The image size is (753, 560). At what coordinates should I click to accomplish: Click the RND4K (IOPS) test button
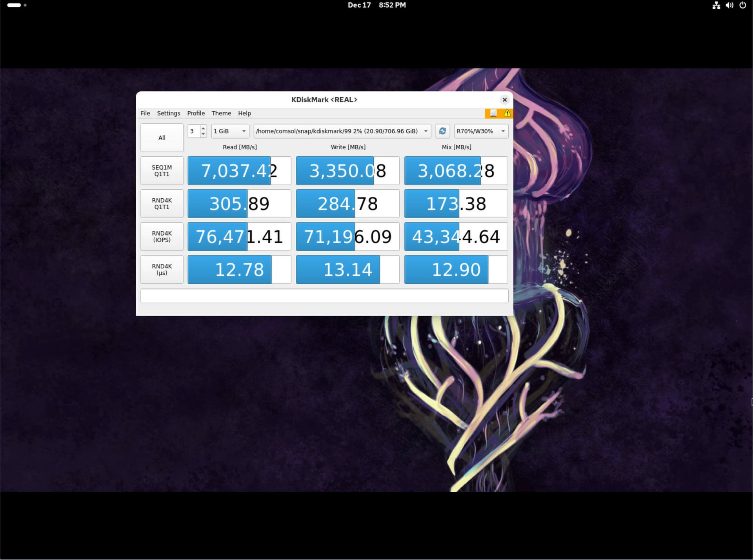click(x=162, y=236)
